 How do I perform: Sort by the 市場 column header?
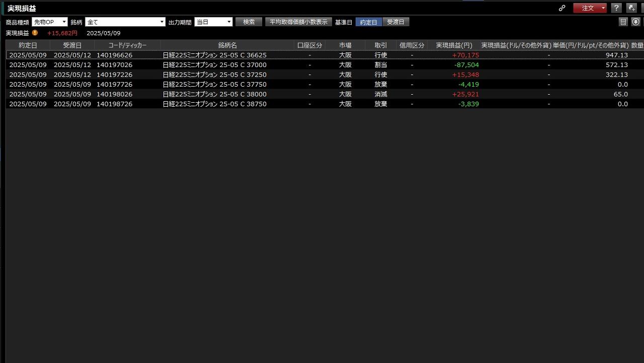(345, 45)
